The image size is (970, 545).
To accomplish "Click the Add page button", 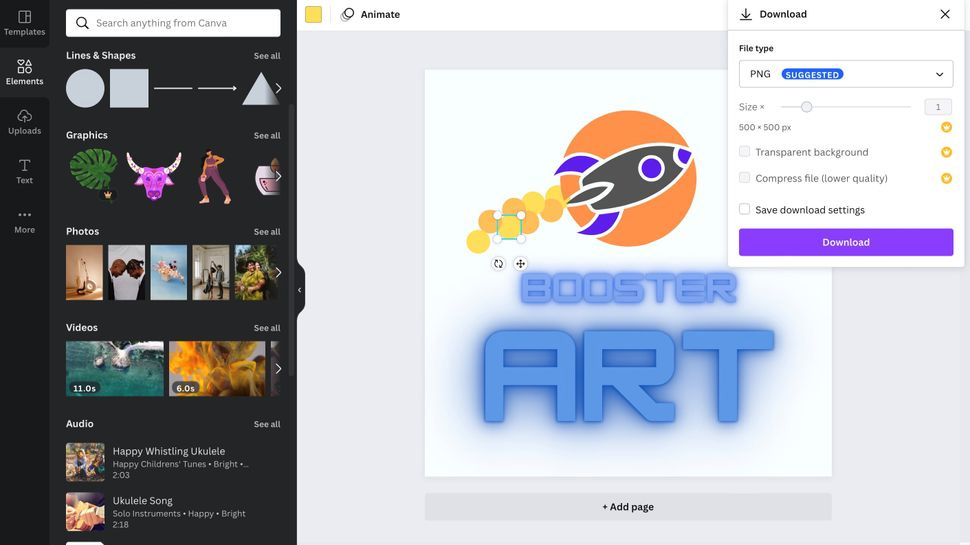I will pyautogui.click(x=627, y=507).
